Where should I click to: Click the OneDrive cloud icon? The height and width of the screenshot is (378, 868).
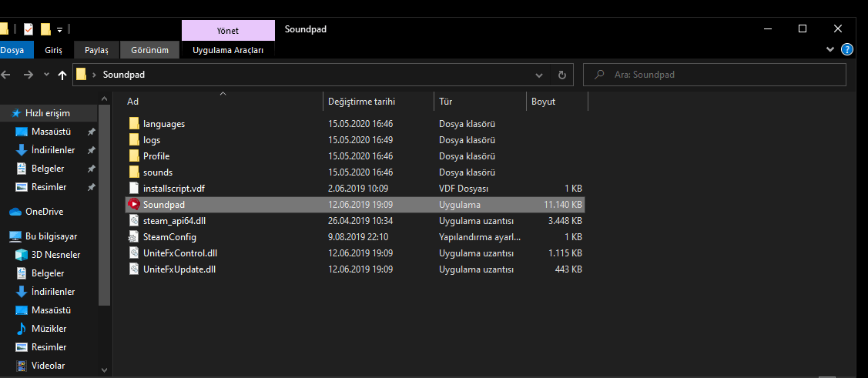[15, 212]
